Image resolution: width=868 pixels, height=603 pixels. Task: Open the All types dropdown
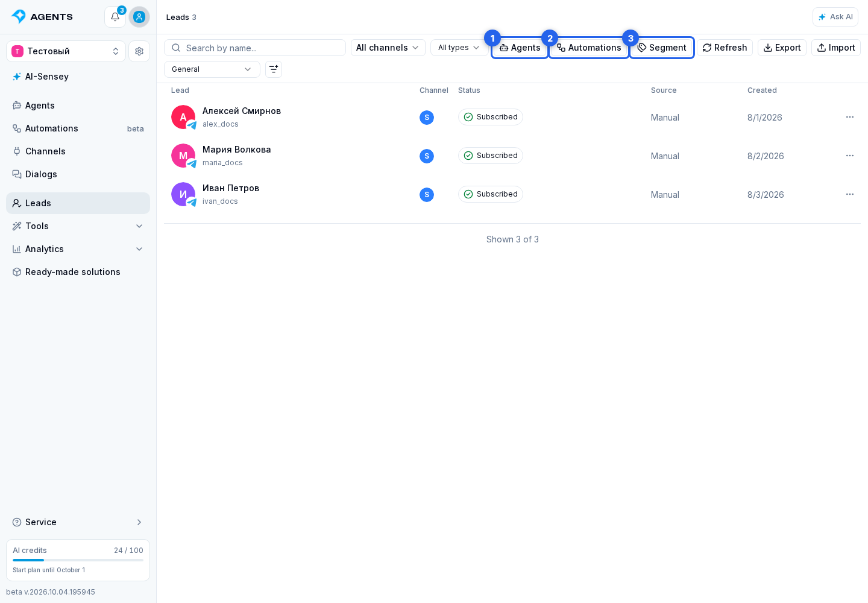(x=459, y=48)
